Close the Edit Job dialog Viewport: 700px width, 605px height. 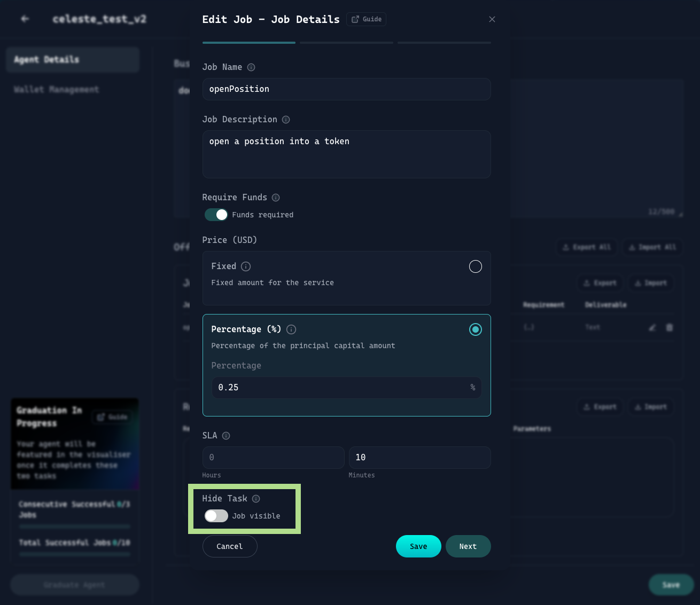(x=492, y=19)
